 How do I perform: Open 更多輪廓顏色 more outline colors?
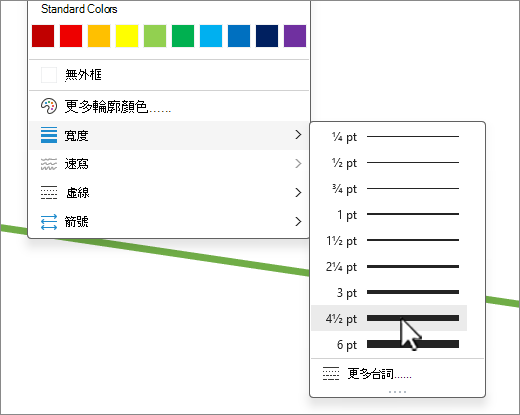[169, 106]
